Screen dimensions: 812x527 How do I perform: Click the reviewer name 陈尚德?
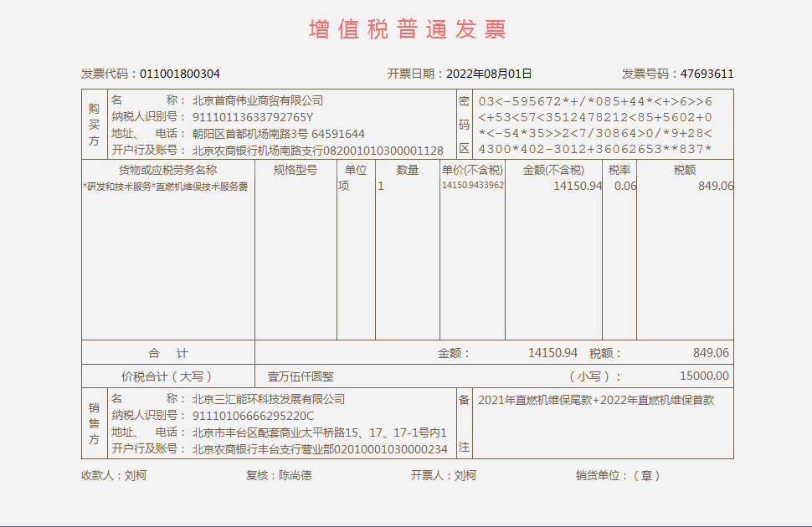click(296, 475)
